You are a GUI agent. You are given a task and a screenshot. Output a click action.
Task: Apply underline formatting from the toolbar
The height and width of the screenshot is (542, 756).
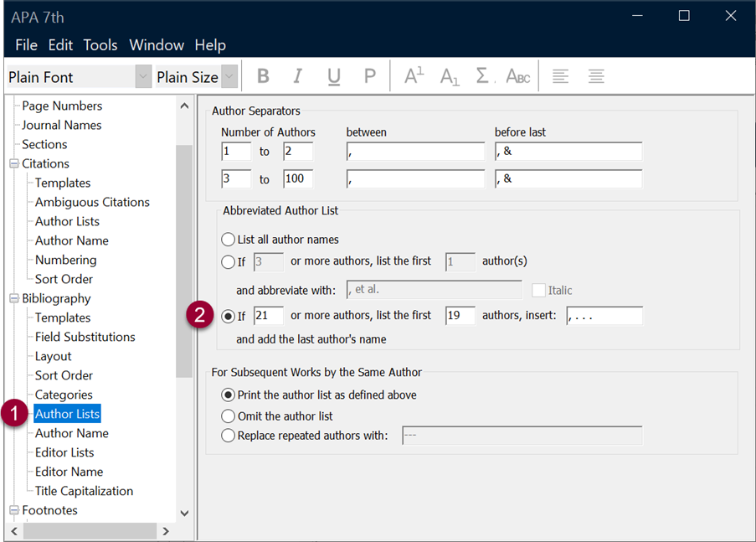[x=333, y=75]
